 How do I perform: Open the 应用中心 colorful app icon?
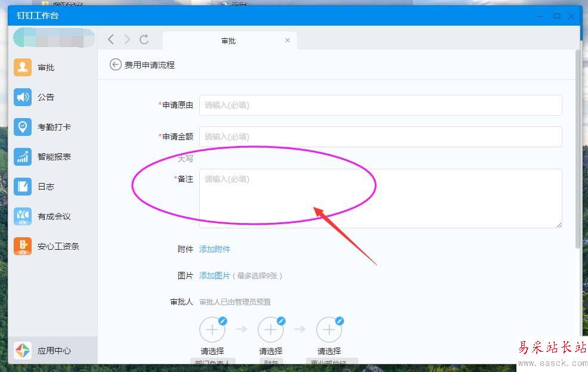(23, 351)
